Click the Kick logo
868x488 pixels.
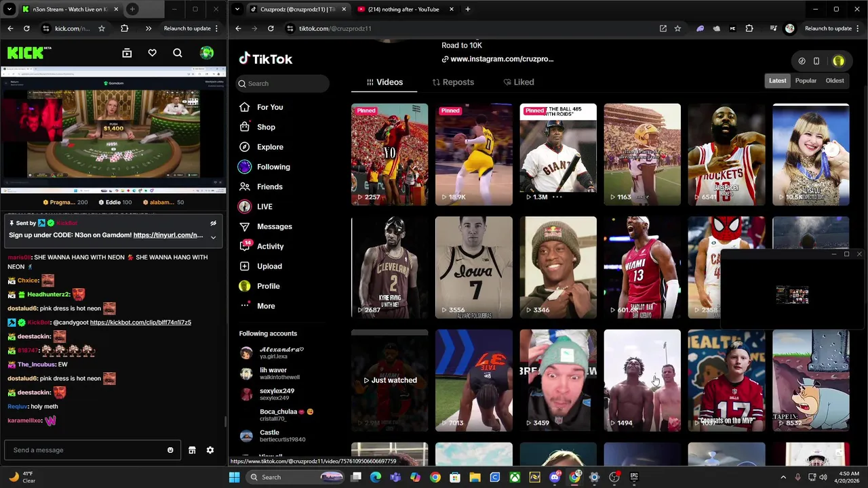[28, 53]
